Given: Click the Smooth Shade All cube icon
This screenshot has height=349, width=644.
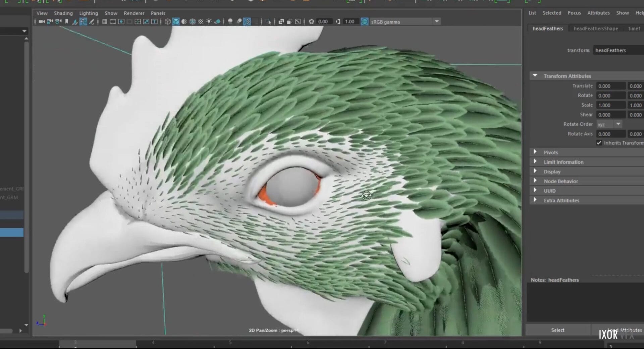Looking at the screenshot, I should click(176, 22).
